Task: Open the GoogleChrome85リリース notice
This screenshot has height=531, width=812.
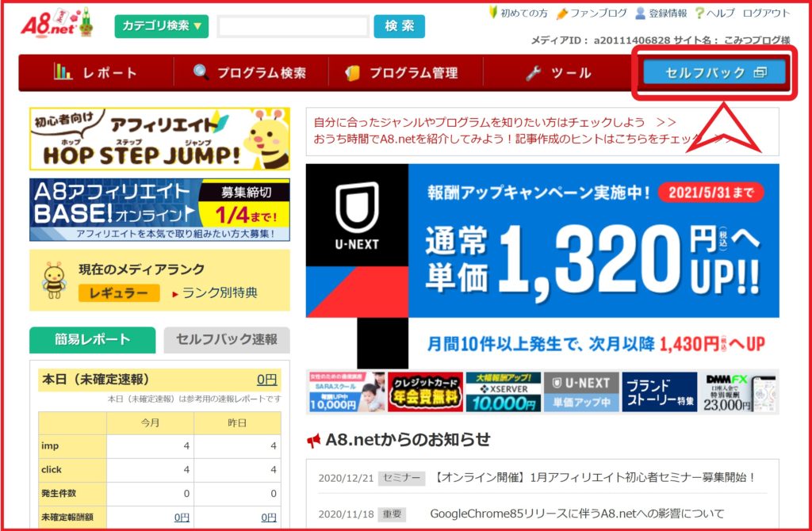Action: pyautogui.click(x=577, y=514)
